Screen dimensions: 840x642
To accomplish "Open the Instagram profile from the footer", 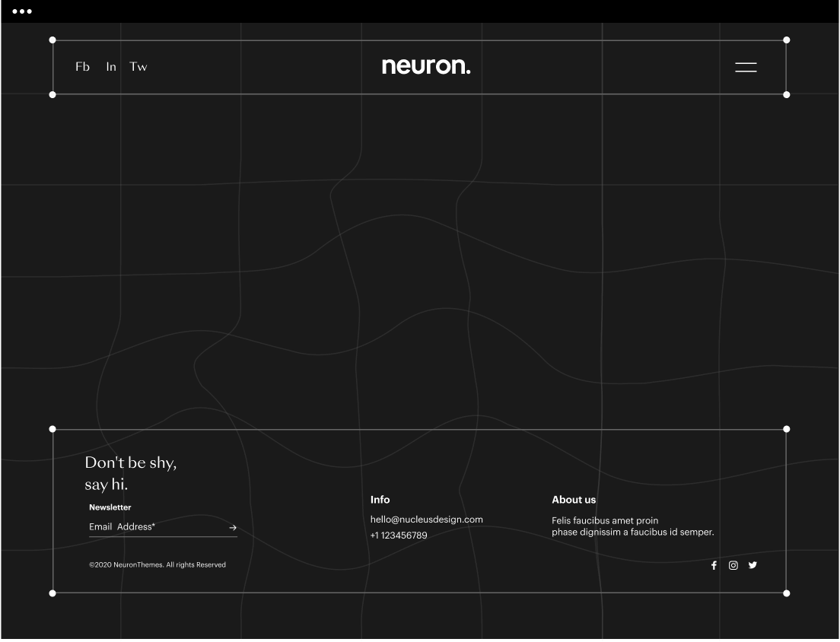I will coord(733,565).
